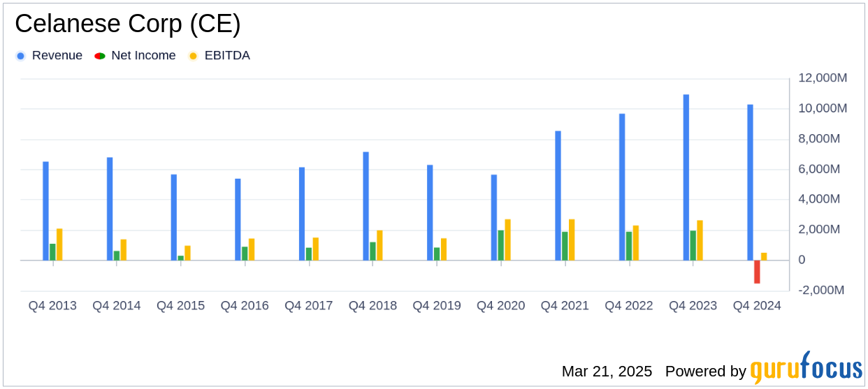Toggle the EBITDA legend item

pyautogui.click(x=219, y=56)
